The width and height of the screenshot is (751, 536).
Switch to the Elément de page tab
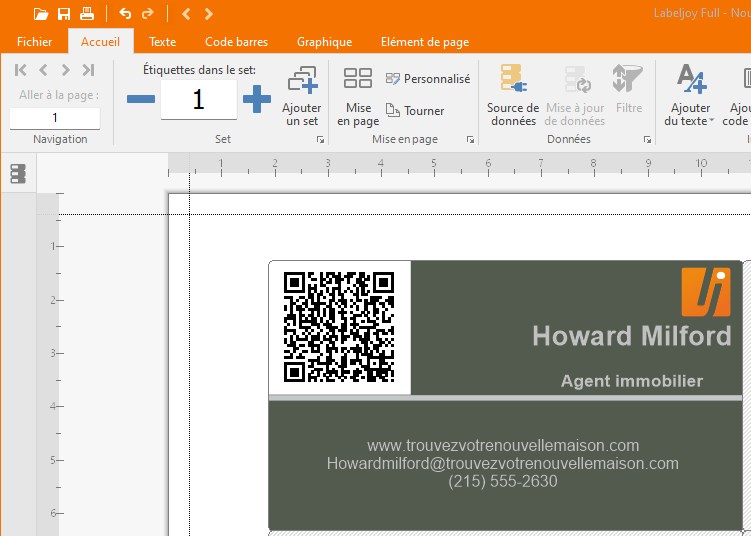tap(425, 42)
